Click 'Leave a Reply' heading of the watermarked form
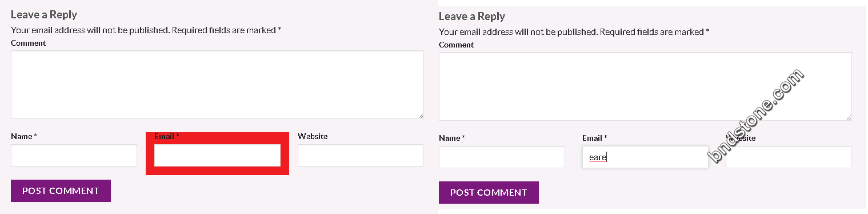Screen dimensions: 868x214 [472, 16]
